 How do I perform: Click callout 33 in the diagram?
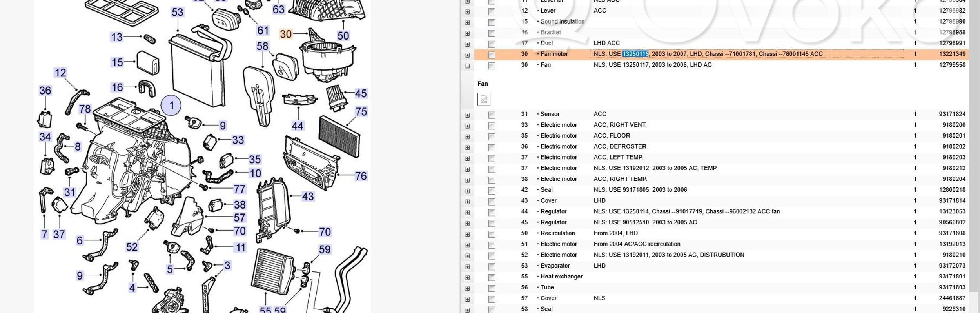point(238,140)
